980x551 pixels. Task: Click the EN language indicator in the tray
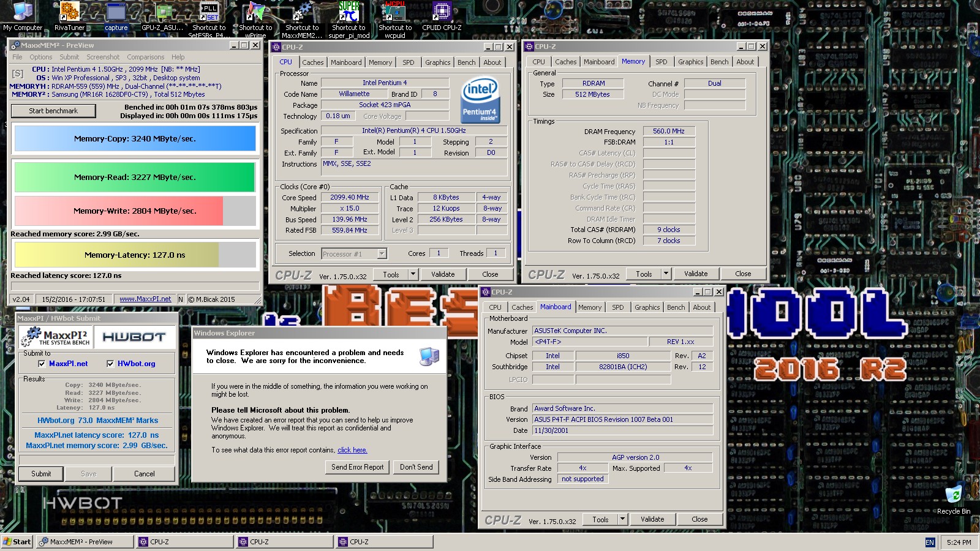(x=930, y=542)
